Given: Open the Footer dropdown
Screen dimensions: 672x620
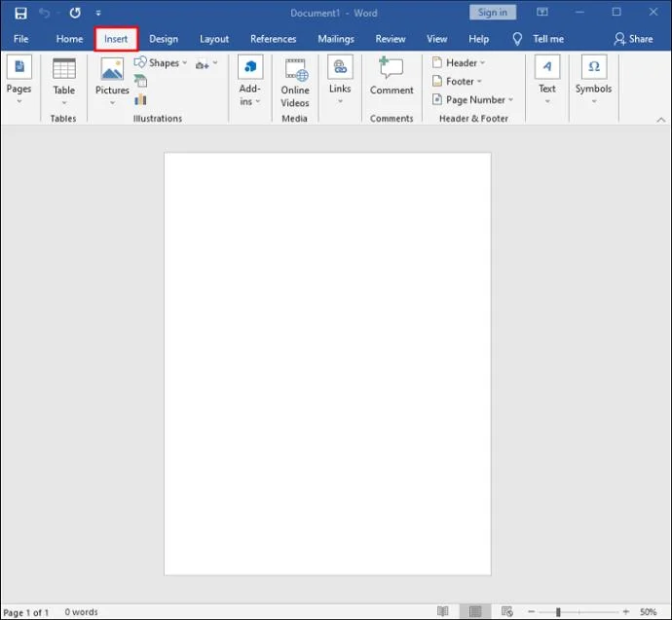Looking at the screenshot, I should (457, 82).
